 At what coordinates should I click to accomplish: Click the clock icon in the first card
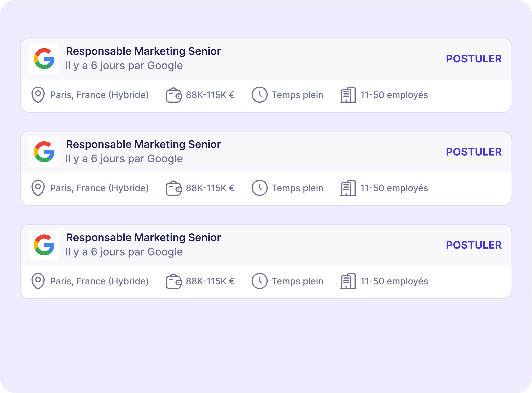[x=259, y=95]
